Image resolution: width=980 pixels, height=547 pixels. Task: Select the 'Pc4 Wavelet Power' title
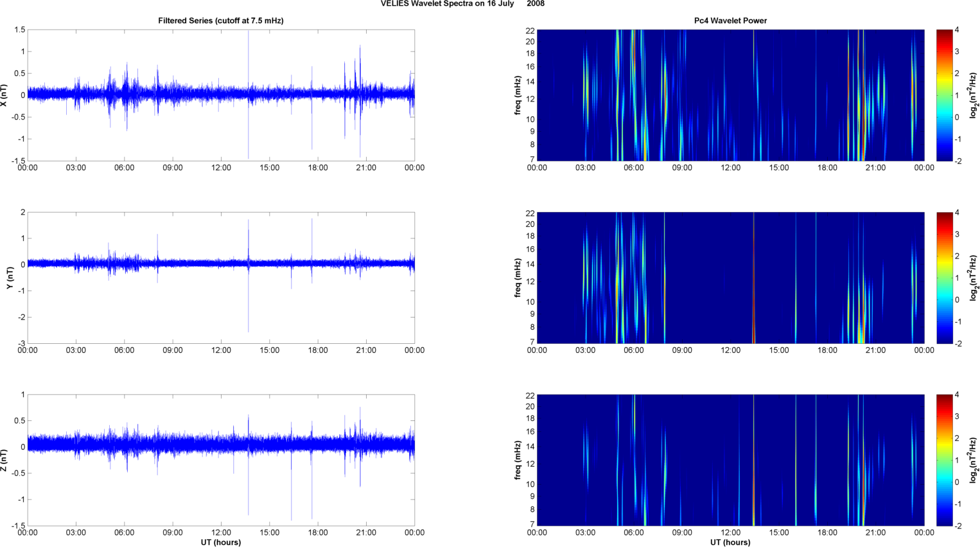coord(730,21)
